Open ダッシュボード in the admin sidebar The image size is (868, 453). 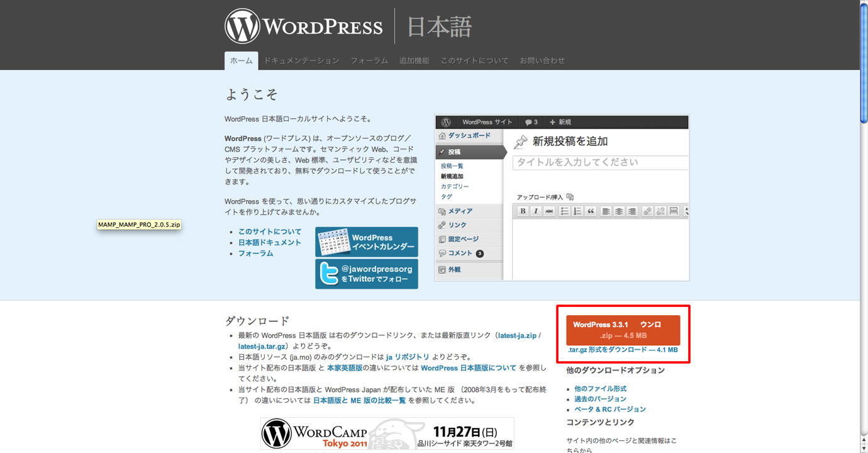coord(469,136)
